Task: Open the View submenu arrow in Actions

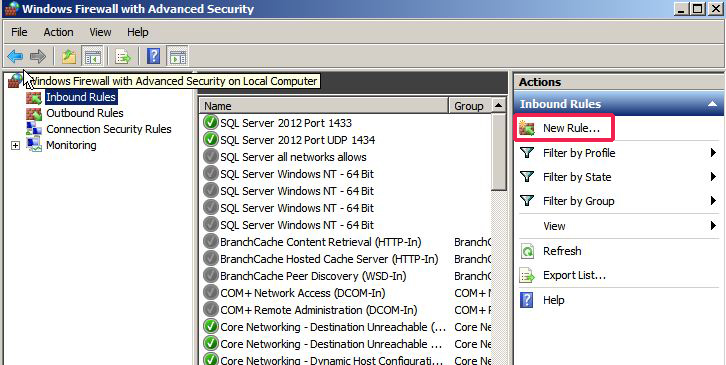Action: (713, 226)
